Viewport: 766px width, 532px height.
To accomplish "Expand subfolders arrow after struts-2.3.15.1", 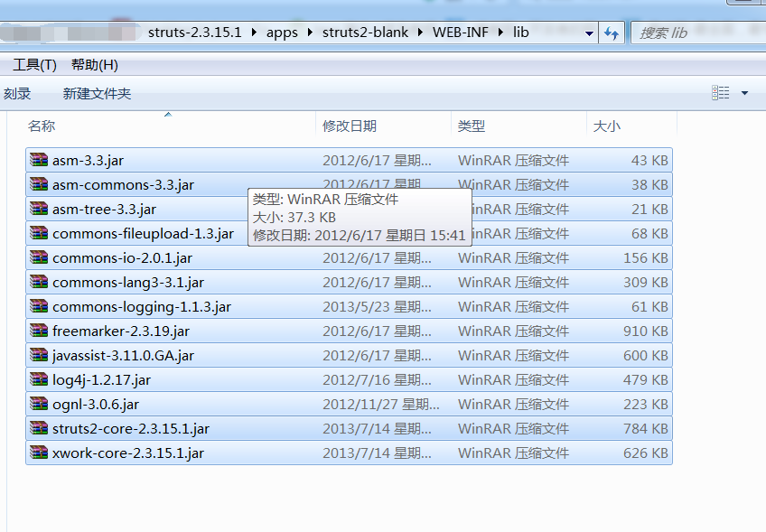I will coord(254,33).
